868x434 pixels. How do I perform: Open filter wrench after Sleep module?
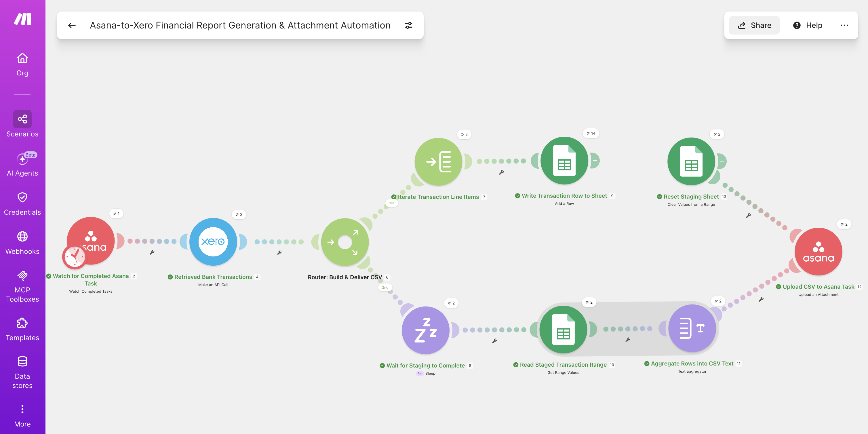[x=494, y=341]
